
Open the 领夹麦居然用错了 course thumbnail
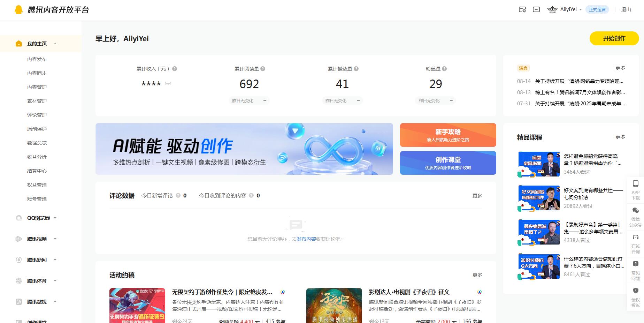pyautogui.click(x=538, y=232)
